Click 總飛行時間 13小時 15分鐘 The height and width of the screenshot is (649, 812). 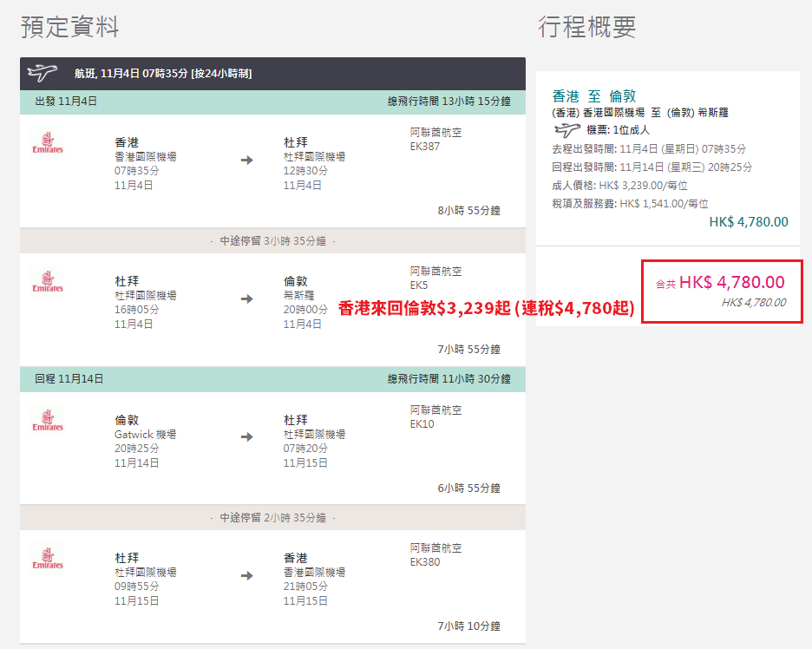point(449,102)
